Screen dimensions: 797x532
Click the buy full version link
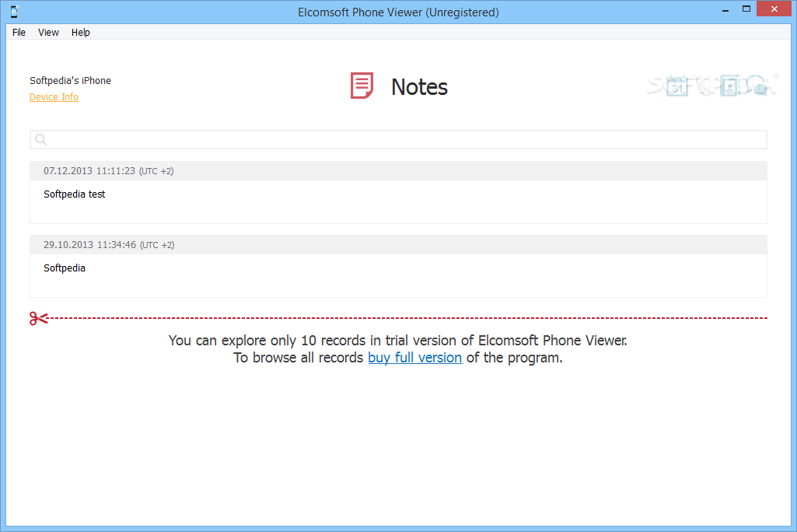(x=414, y=358)
